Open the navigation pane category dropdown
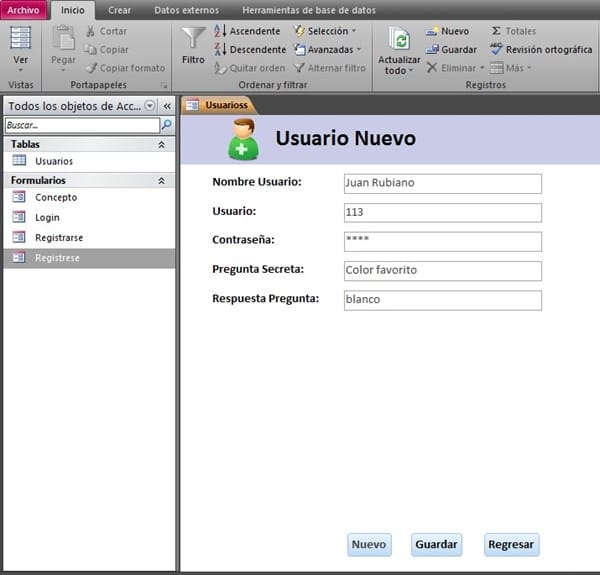 [x=150, y=105]
